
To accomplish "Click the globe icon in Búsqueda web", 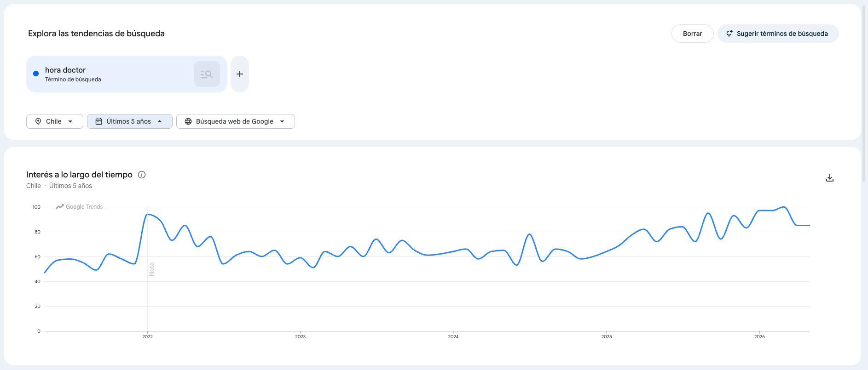I will [188, 121].
